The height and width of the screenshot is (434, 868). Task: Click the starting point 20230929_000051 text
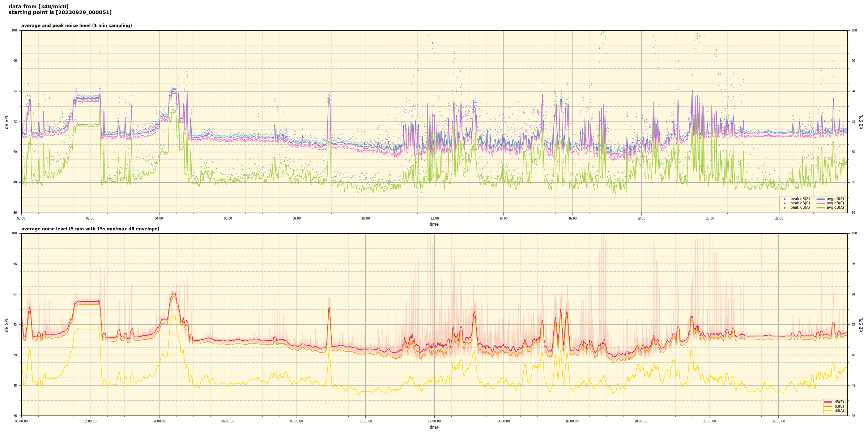click(x=60, y=13)
